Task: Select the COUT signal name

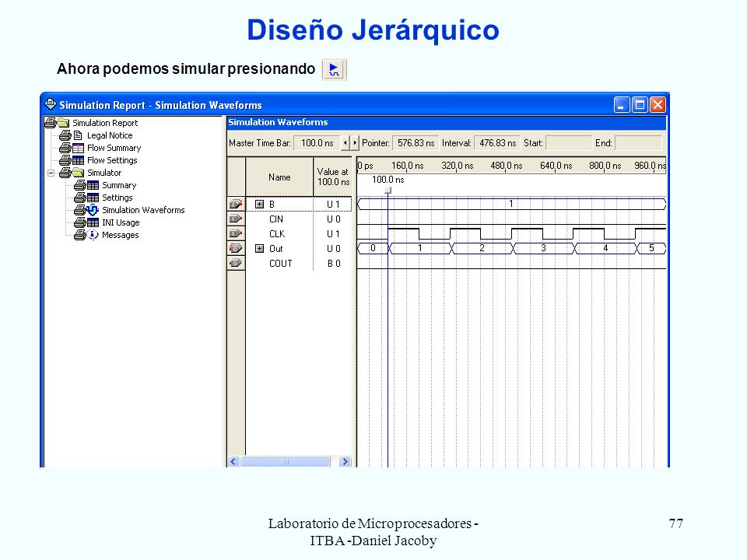Action: (x=281, y=264)
